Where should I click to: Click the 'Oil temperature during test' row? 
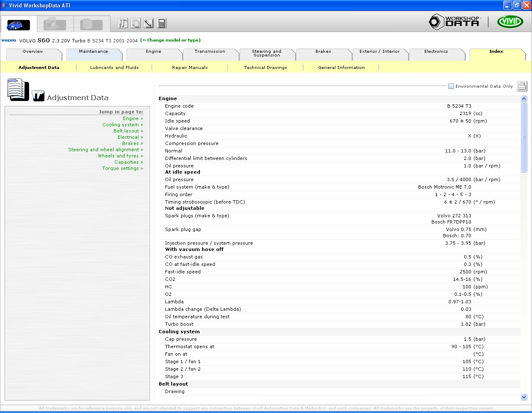340,317
